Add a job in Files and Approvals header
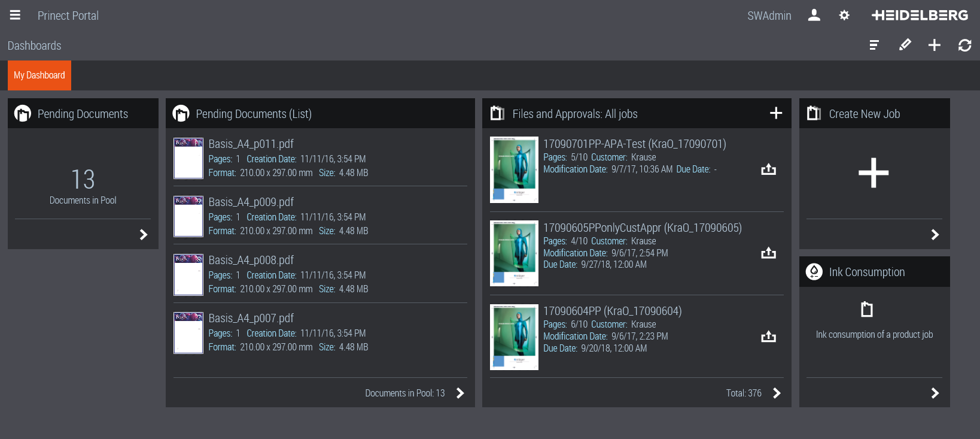Image resolution: width=980 pixels, height=439 pixels. click(775, 113)
